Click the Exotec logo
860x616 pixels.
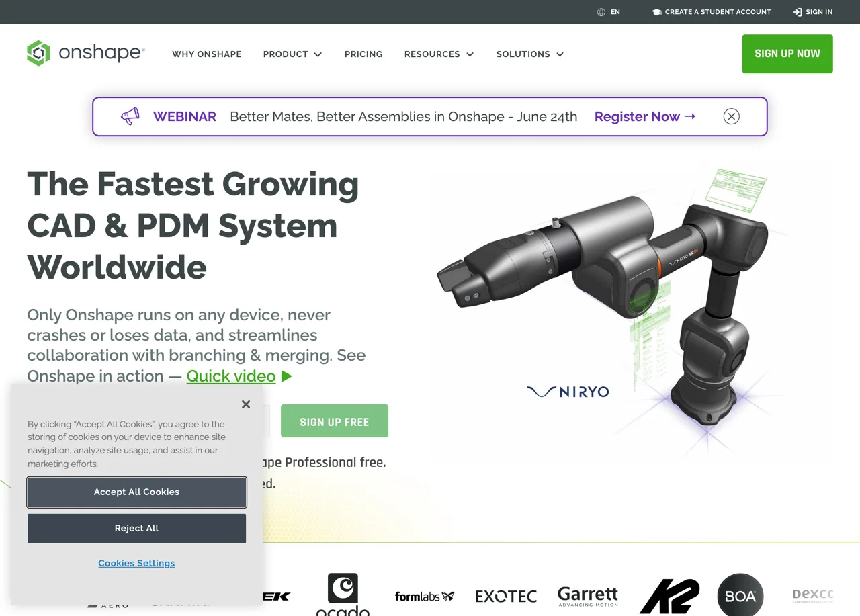click(506, 596)
